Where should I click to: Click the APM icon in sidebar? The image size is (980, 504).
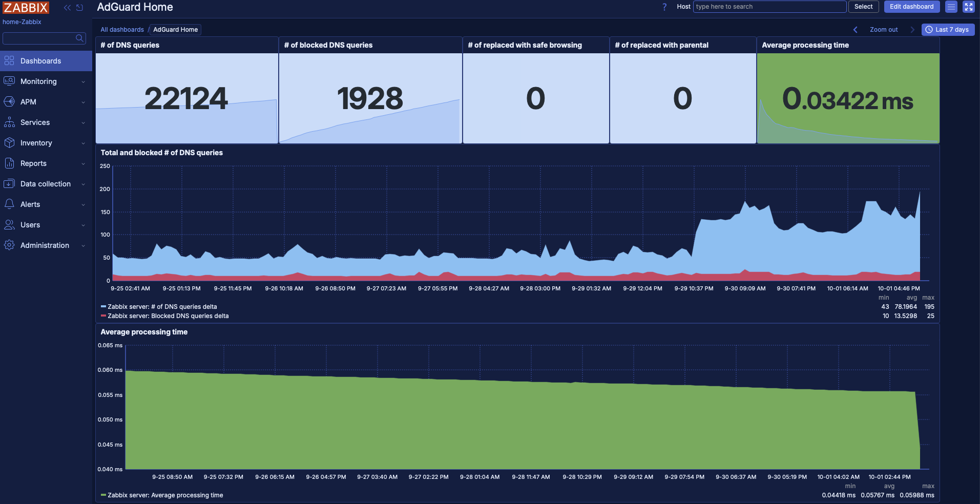coord(9,102)
